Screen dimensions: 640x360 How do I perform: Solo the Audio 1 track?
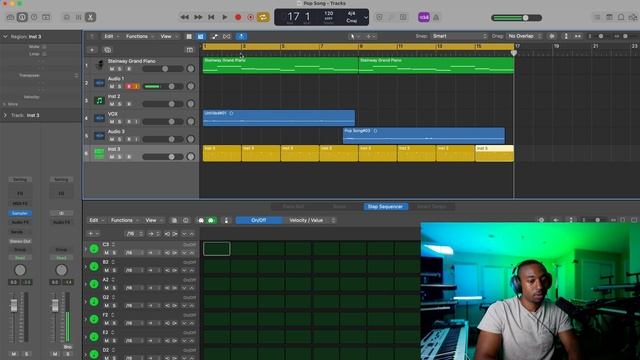click(120, 86)
